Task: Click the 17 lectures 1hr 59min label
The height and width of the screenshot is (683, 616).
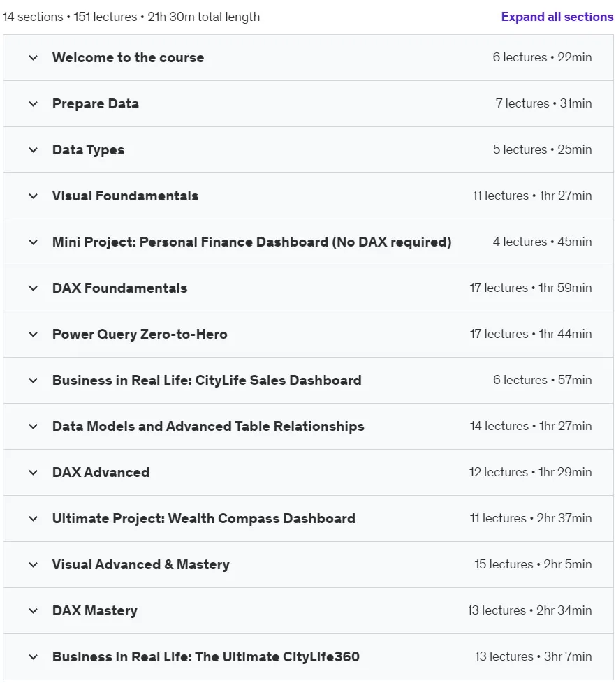Action: (x=530, y=288)
